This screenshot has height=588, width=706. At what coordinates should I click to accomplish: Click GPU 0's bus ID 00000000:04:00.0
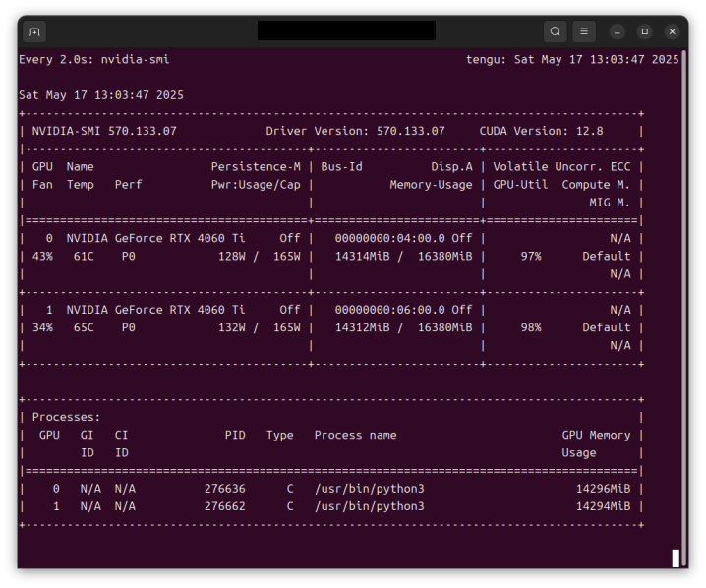pyautogui.click(x=390, y=238)
